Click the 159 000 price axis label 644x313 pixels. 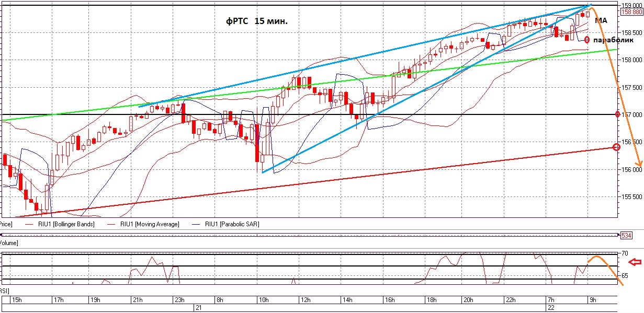[631, 5]
